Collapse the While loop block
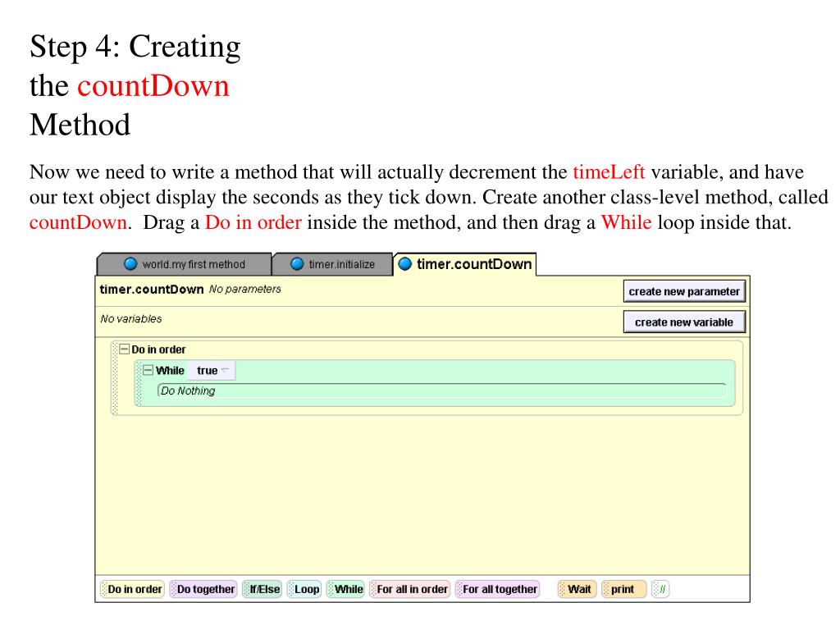The width and height of the screenshot is (840, 630). [x=148, y=370]
